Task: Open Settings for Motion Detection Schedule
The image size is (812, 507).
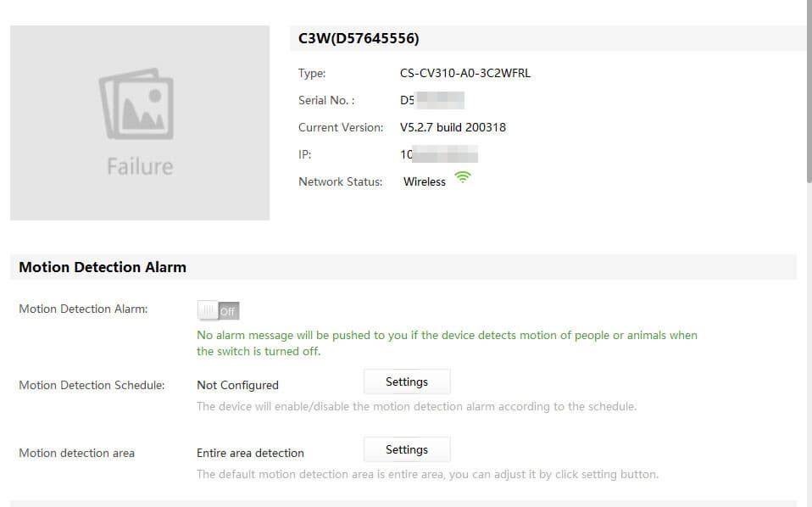Action: (x=407, y=382)
